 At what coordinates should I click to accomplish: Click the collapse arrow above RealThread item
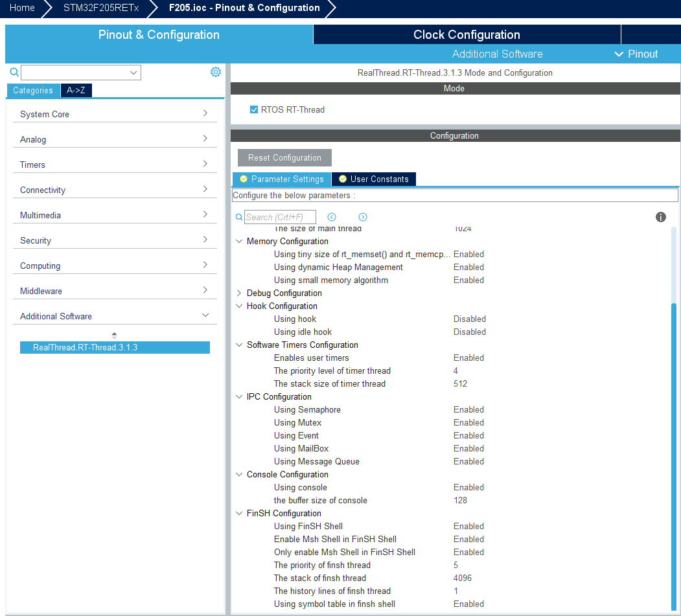click(114, 335)
